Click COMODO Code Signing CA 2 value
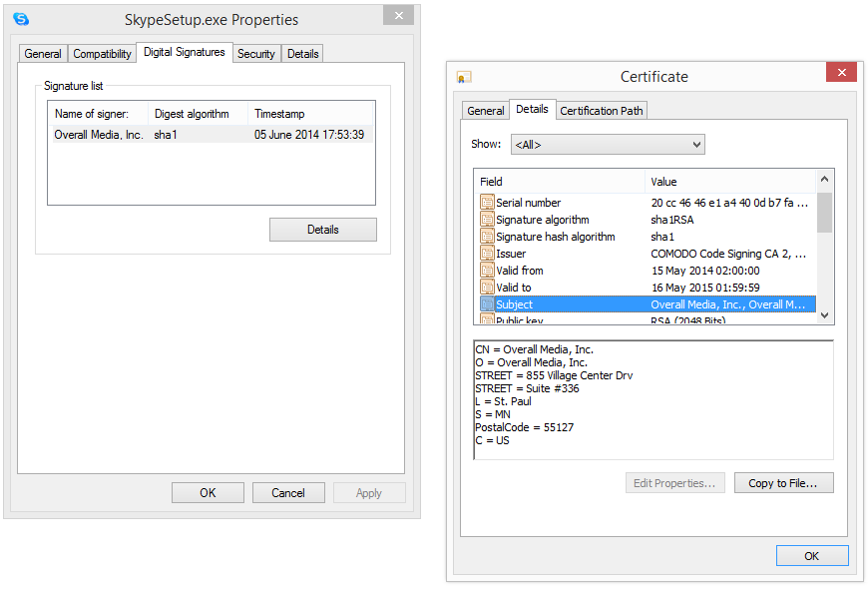This screenshot has width=868, height=589. click(728, 254)
